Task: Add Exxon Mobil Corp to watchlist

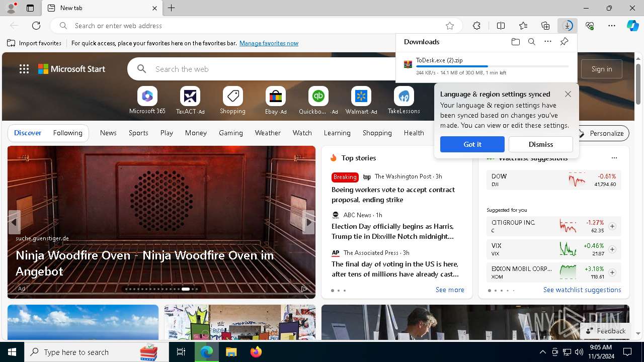Action: click(612, 273)
